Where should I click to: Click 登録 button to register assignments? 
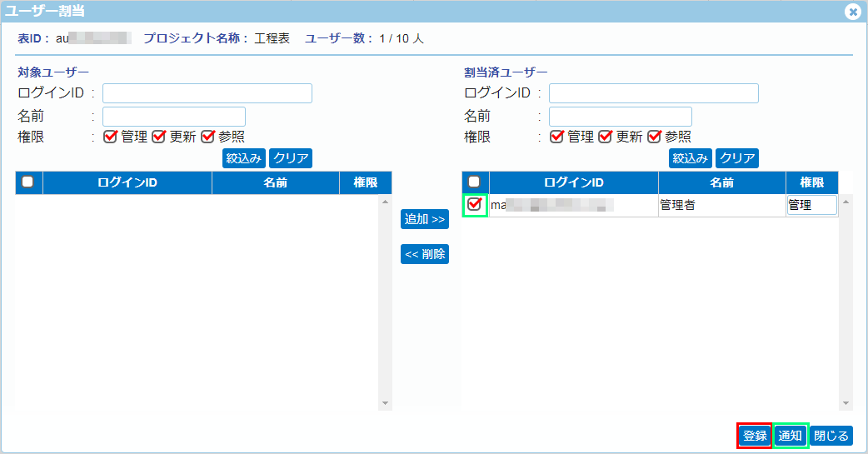tap(755, 435)
